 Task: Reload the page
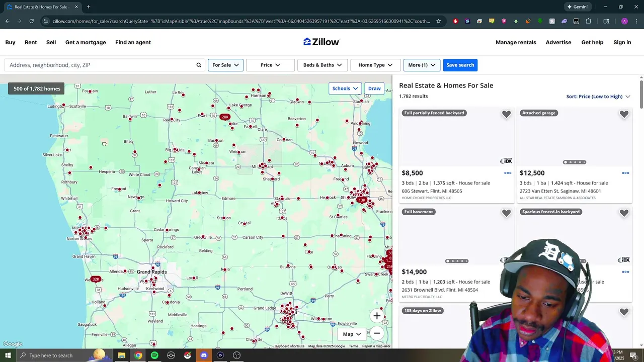click(x=31, y=21)
